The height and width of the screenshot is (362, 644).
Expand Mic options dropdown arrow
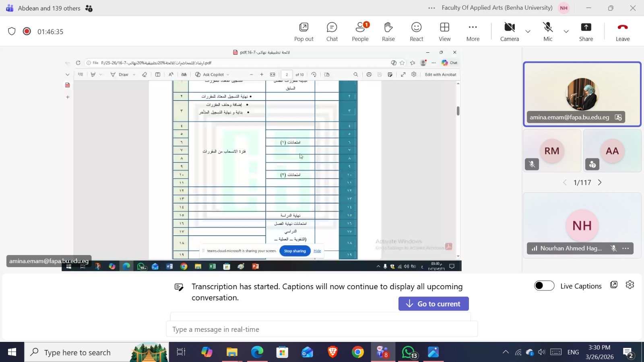point(566,31)
